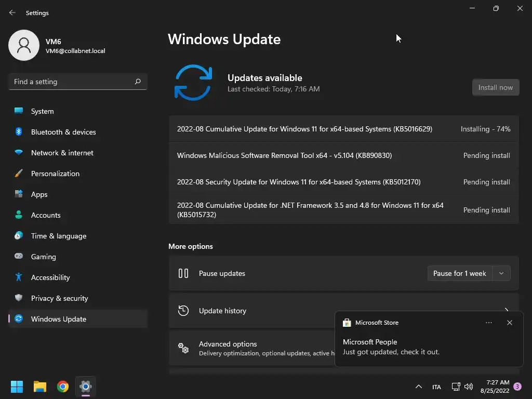Click the Accounts person icon in sidebar
Screen dimensions: 532x399
(x=19, y=215)
